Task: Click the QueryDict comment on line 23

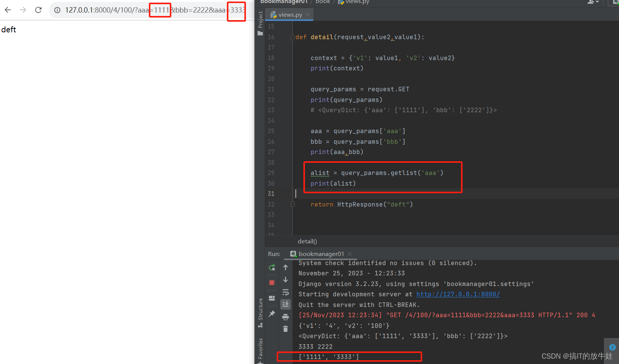Action: (x=404, y=110)
